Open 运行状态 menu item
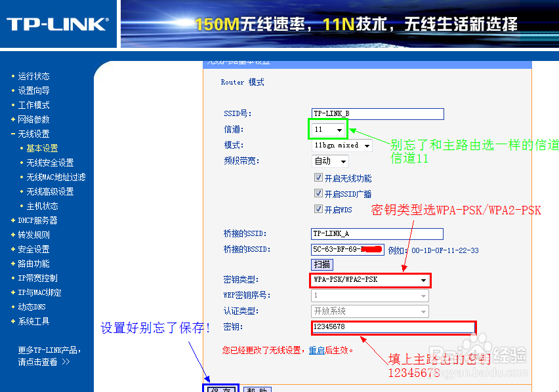The image size is (559, 392). point(33,76)
